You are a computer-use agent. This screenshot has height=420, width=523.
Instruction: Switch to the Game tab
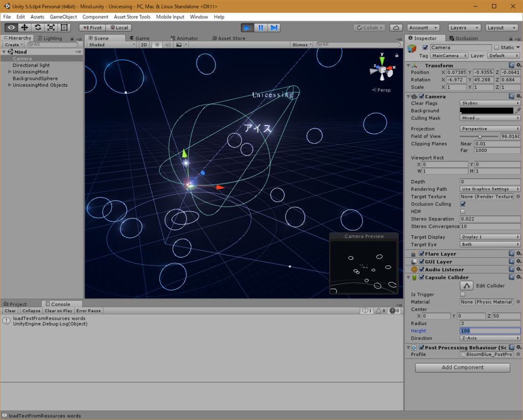click(140, 38)
